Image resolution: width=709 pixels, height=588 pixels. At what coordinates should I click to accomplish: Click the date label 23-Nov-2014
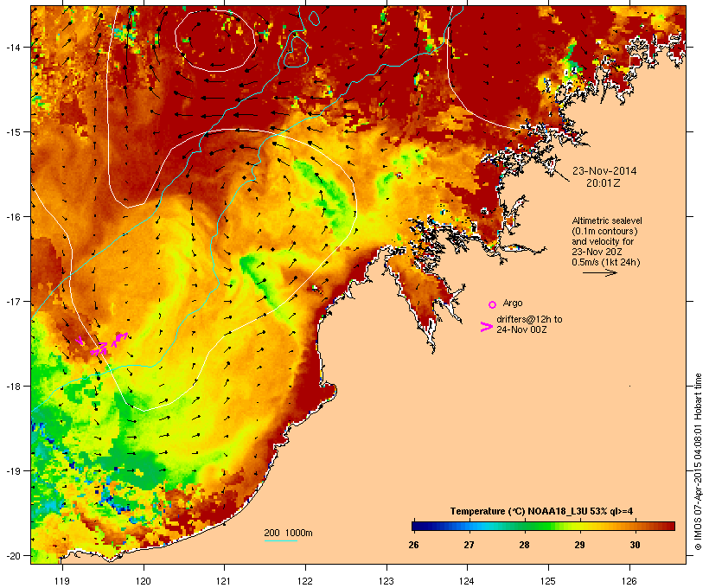(x=604, y=171)
